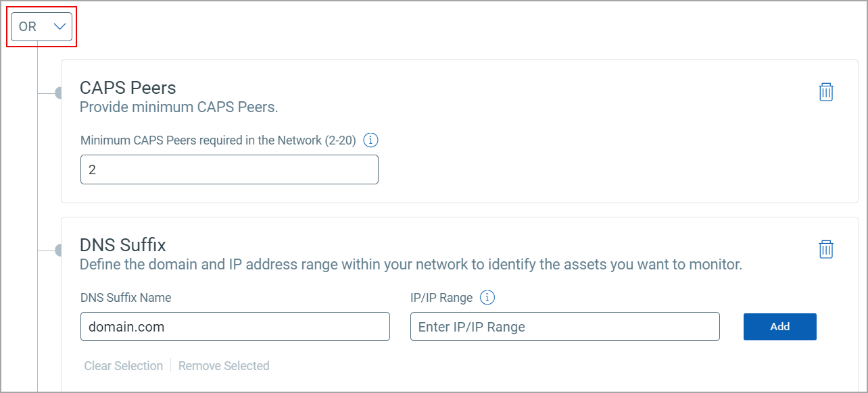Select the CAPS Peers heading
Viewport: 868px width, 393px height.
pos(128,88)
